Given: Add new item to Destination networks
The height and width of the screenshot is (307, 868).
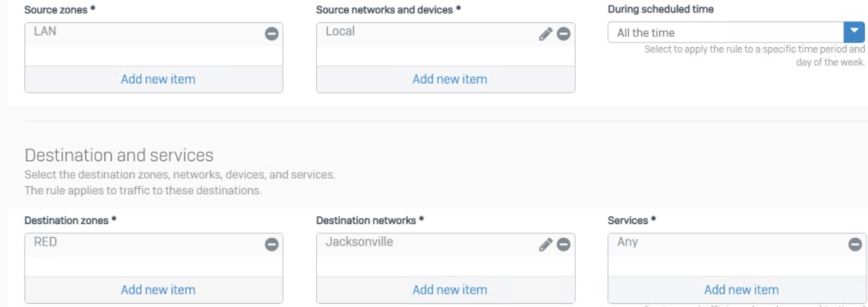Looking at the screenshot, I should point(450,289).
